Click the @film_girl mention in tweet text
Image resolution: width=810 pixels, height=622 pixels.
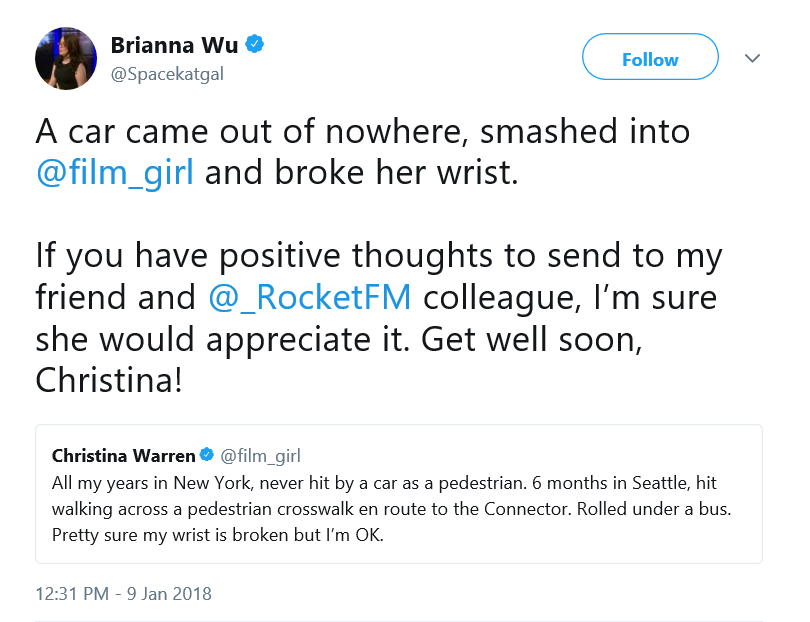click(x=115, y=173)
